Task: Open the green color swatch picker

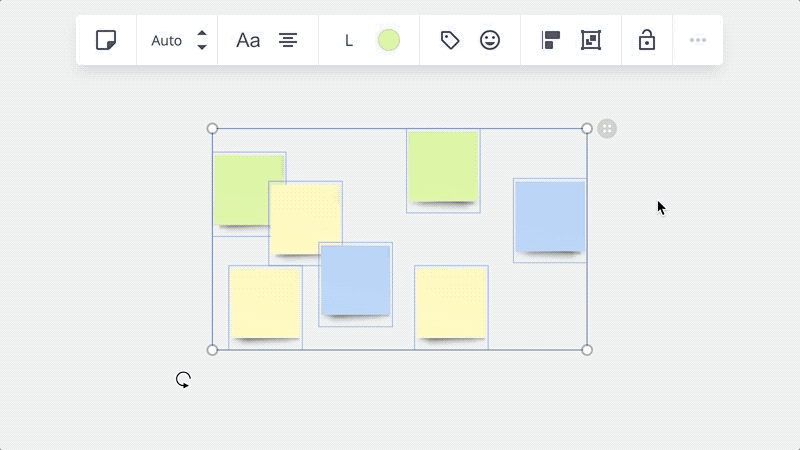Action: [389, 40]
